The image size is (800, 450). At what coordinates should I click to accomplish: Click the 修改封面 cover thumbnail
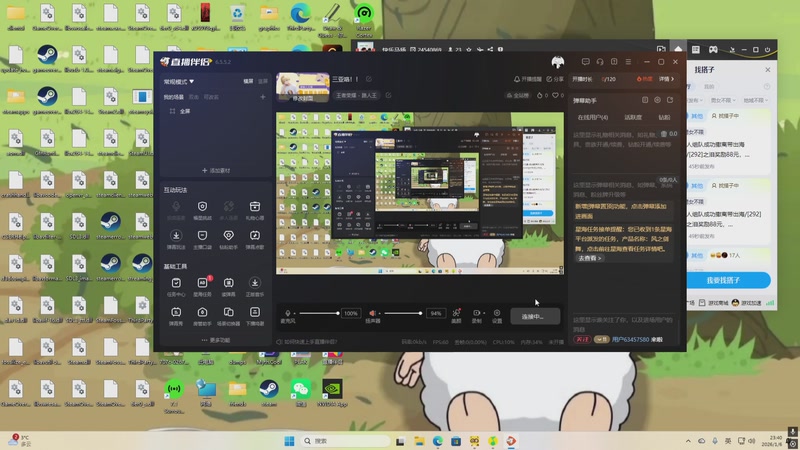303,87
